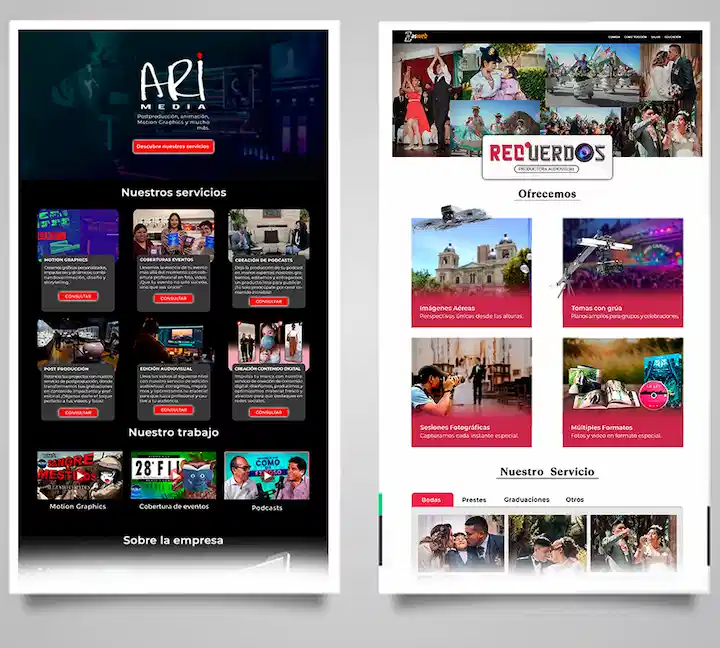Select the Salud nav link in Recuerdos header
This screenshot has width=720, height=648.
coord(656,37)
